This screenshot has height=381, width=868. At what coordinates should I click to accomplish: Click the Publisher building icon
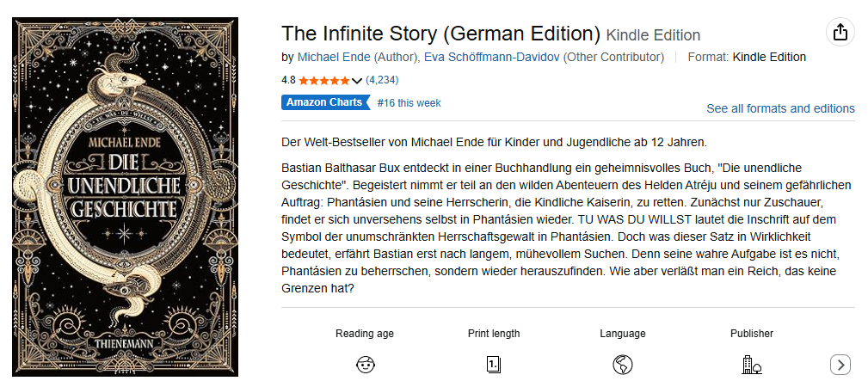pos(751,365)
